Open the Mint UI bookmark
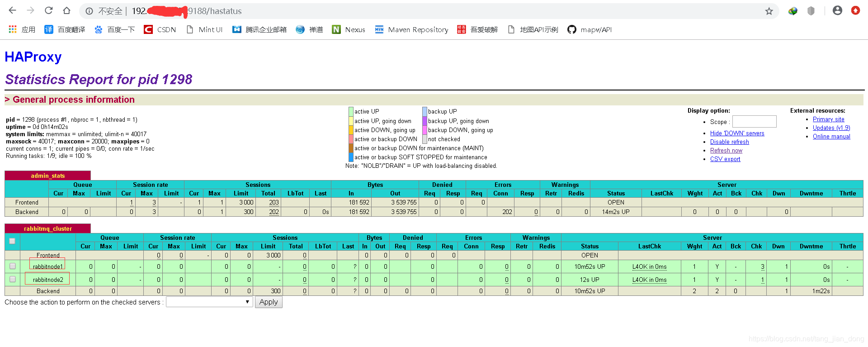The height and width of the screenshot is (347, 868). (204, 29)
